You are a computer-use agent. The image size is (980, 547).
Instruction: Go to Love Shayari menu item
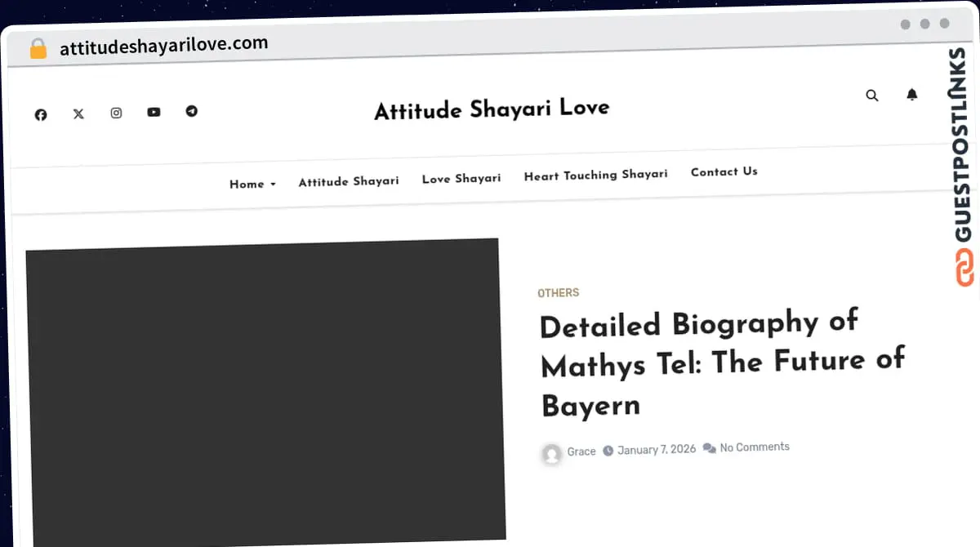click(x=461, y=178)
